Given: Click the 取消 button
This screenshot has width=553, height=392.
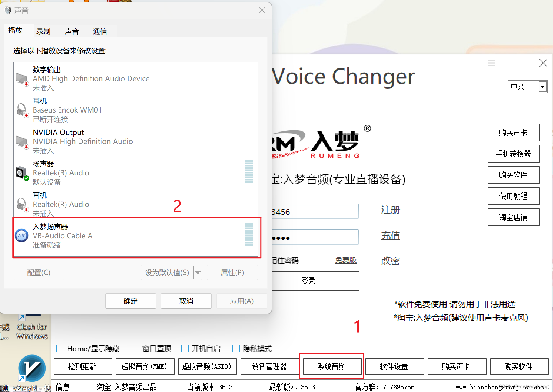Looking at the screenshot, I should pos(186,301).
